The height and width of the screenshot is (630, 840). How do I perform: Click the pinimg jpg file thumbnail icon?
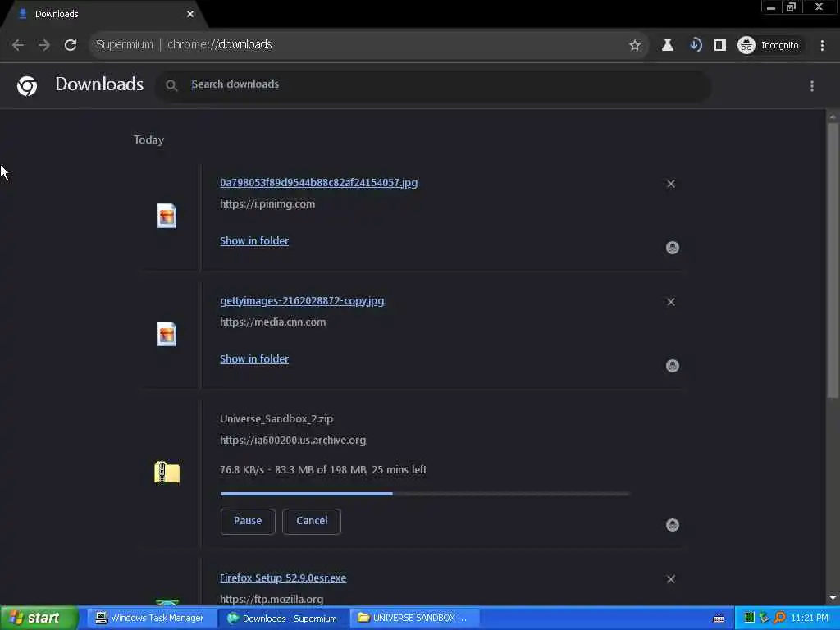[167, 216]
